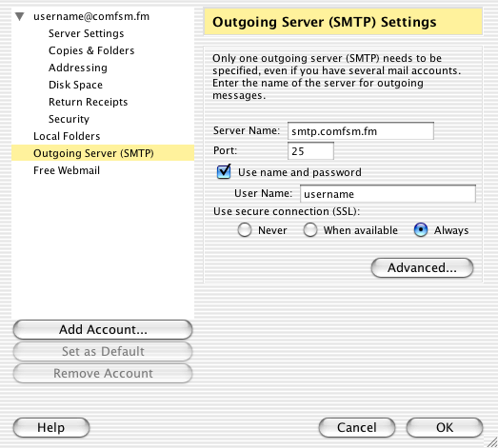Open the Disk Space settings

point(75,85)
